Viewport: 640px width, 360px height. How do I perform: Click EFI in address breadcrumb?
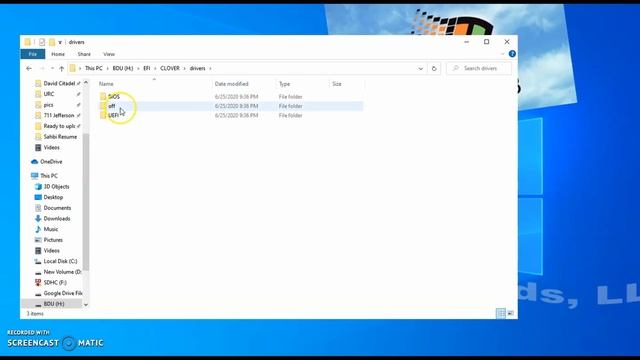(147, 68)
